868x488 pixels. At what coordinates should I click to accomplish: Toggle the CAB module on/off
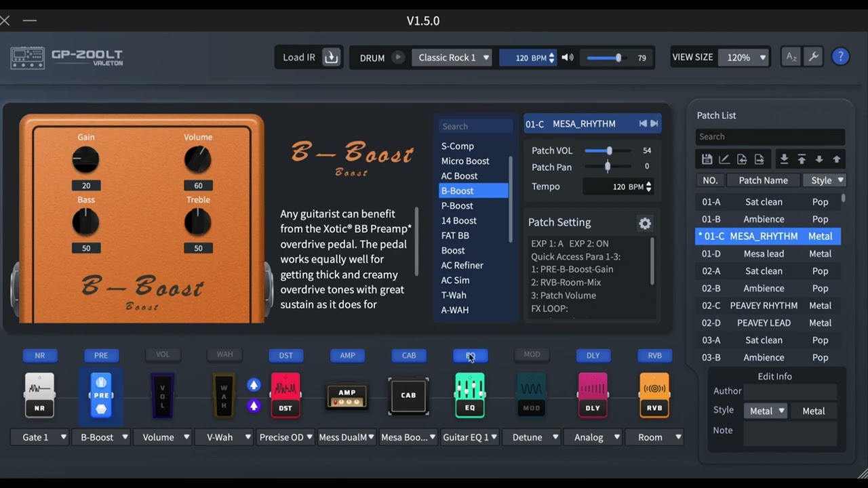coord(409,355)
